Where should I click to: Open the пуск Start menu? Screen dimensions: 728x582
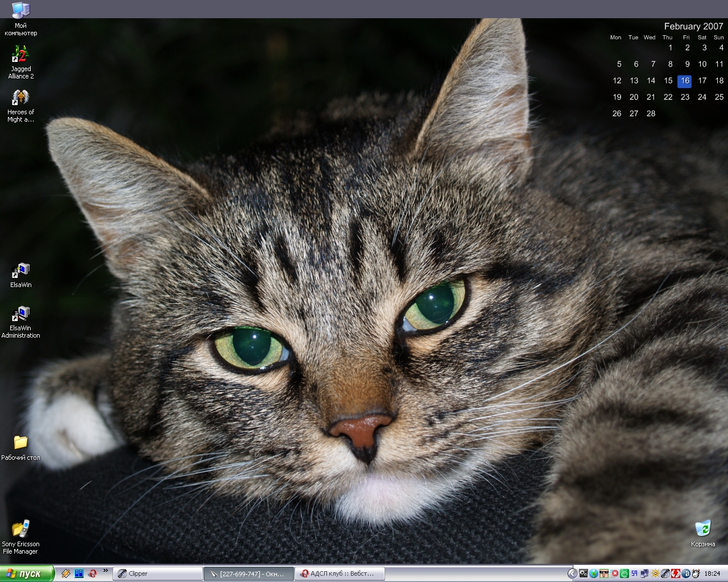pyautogui.click(x=27, y=573)
